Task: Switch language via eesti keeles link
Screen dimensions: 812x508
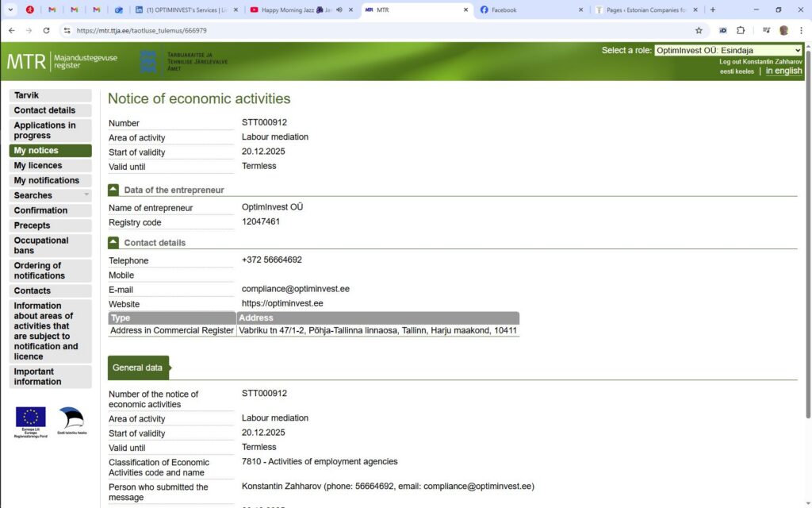Action: click(737, 71)
